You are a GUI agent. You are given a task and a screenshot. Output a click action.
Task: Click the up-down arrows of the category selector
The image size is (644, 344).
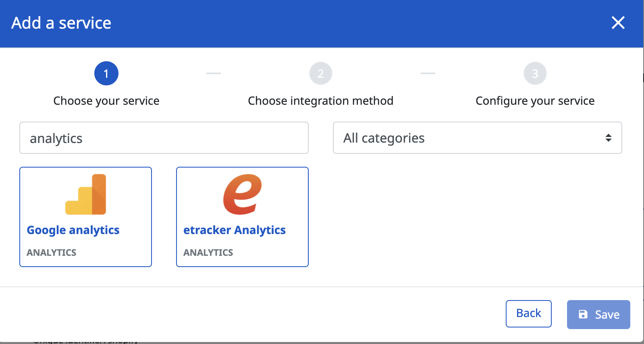click(x=609, y=138)
